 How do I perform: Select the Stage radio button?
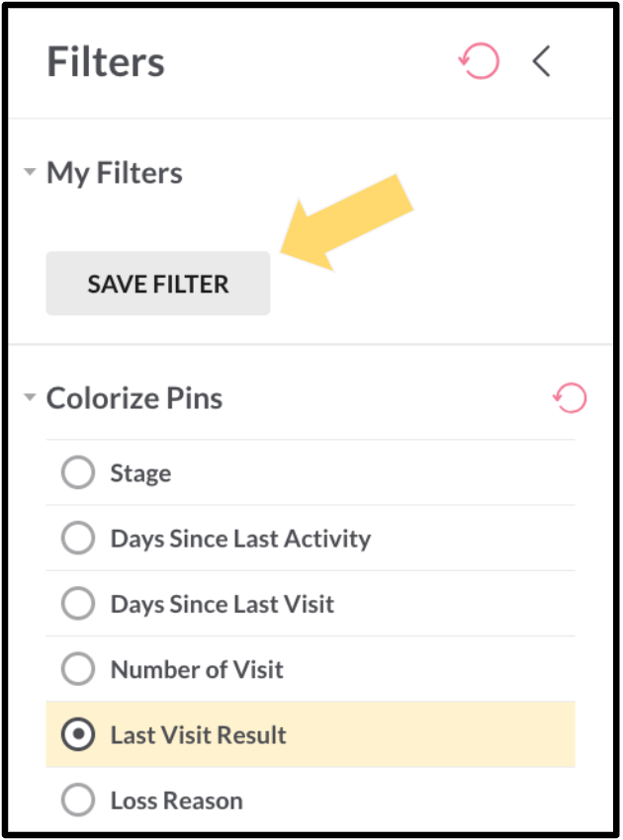coord(78,472)
